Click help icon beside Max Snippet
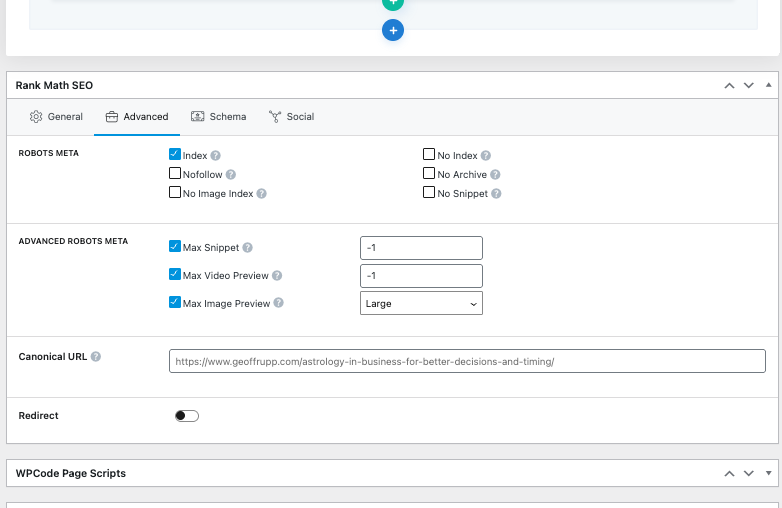The width and height of the screenshot is (782, 508). tap(248, 247)
